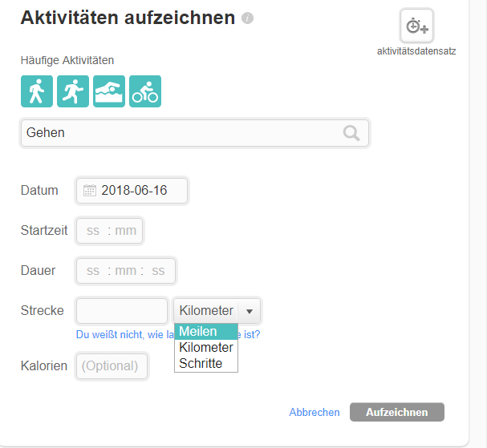Select the swimming activity icon
The height and width of the screenshot is (448, 487).
109,91
